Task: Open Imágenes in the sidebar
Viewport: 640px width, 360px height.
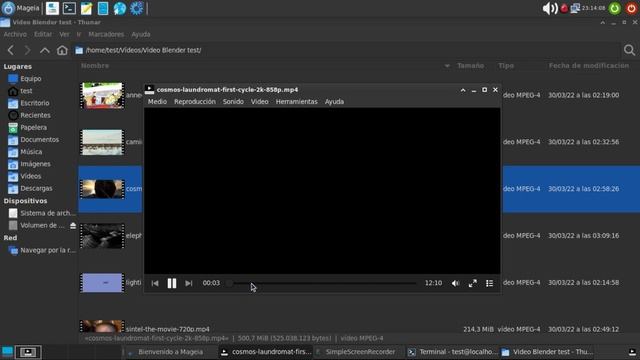Action: click(x=36, y=164)
